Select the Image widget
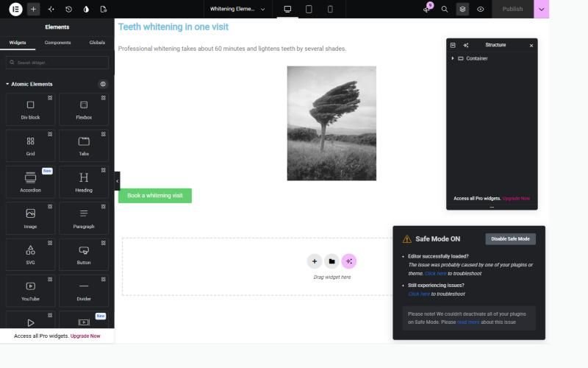Viewport: 588px width, 368px height. pos(30,218)
